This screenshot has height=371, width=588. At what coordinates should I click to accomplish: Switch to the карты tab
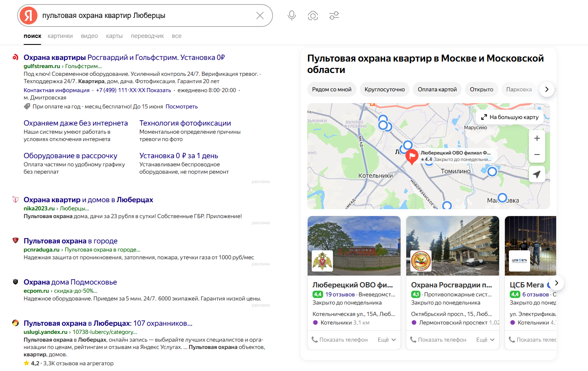pos(115,36)
